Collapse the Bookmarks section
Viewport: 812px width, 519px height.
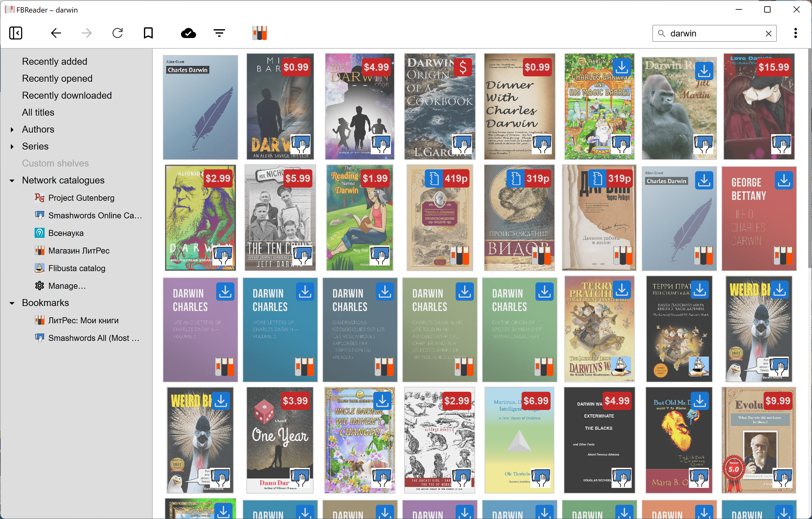point(12,303)
